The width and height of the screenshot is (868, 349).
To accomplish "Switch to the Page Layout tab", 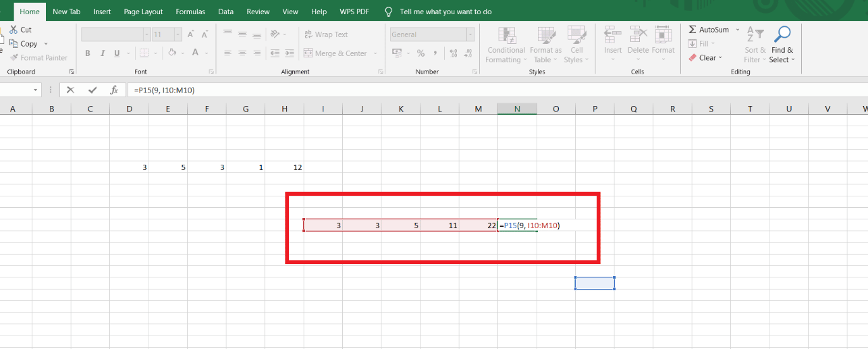I will pos(143,11).
